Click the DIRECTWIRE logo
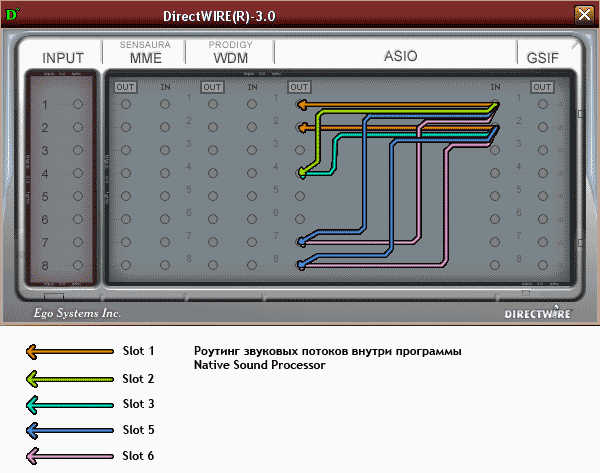This screenshot has width=600, height=473. (537, 313)
